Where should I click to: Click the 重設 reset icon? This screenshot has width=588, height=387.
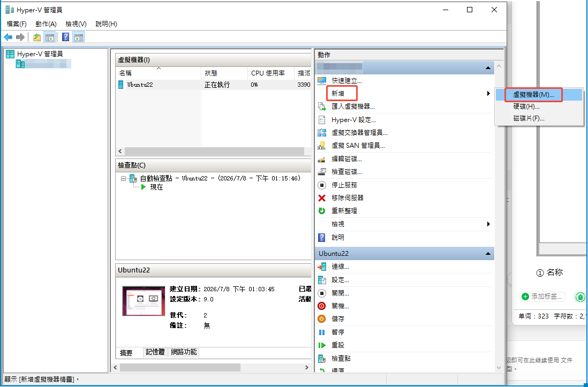pyautogui.click(x=322, y=345)
